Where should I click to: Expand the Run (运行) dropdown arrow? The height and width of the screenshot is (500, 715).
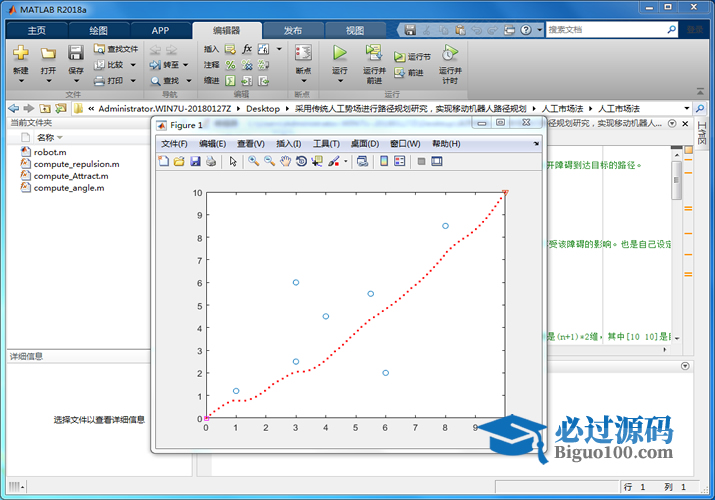pyautogui.click(x=340, y=81)
